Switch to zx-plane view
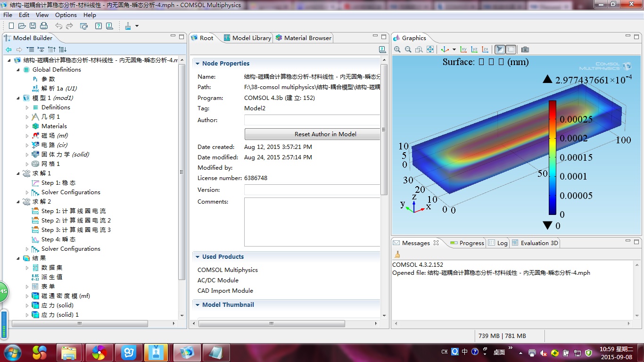Image resolution: width=644 pixels, height=362 pixels. pos(485,49)
